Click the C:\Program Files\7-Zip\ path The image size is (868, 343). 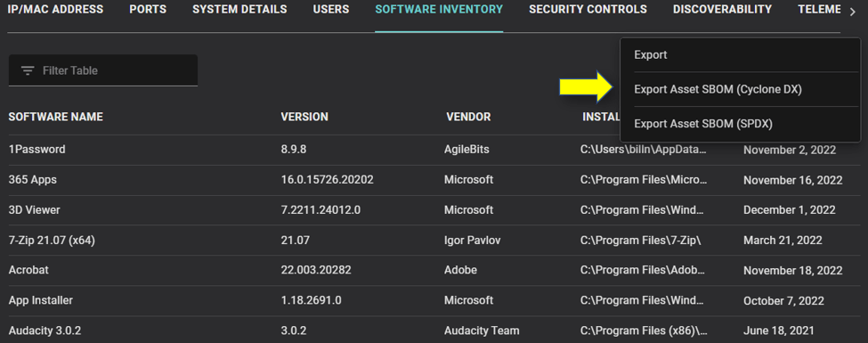tap(641, 241)
